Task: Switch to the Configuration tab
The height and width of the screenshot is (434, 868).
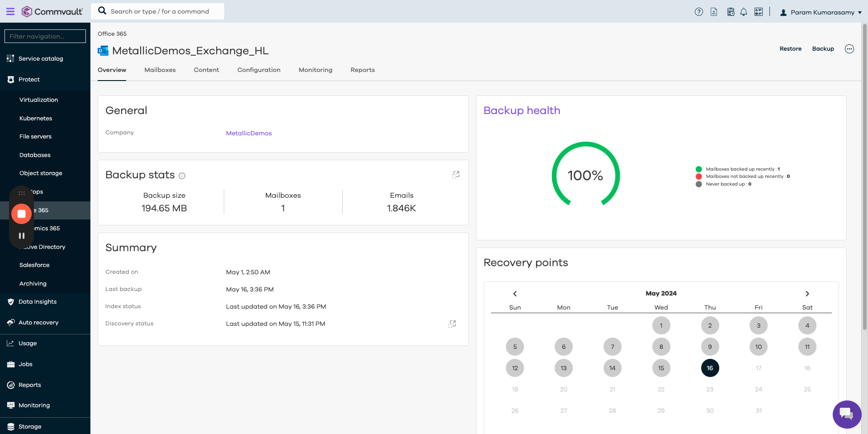Action: tap(259, 70)
